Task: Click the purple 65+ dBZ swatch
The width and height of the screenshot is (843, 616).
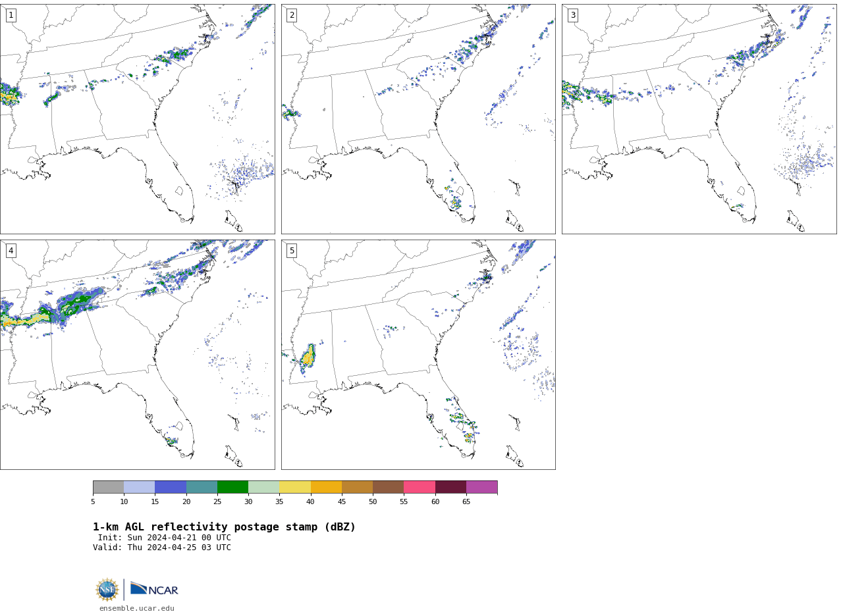Action: click(x=481, y=487)
